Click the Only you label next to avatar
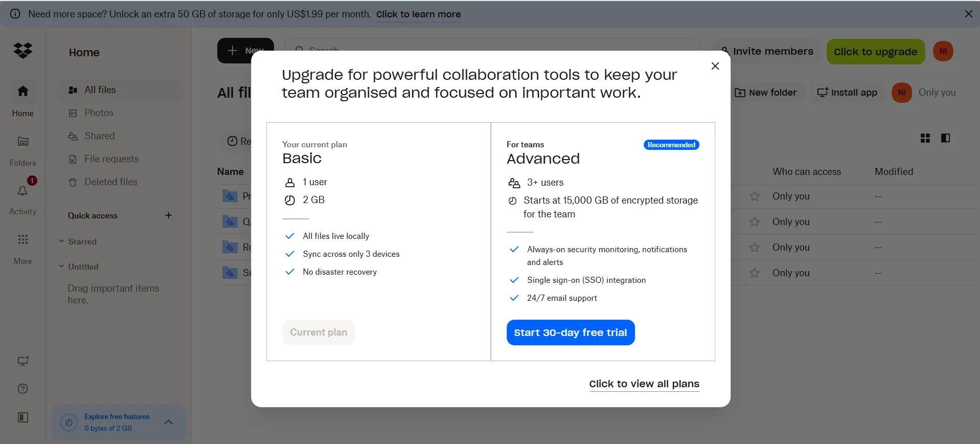Viewport: 980px width, 444px height. (x=937, y=93)
